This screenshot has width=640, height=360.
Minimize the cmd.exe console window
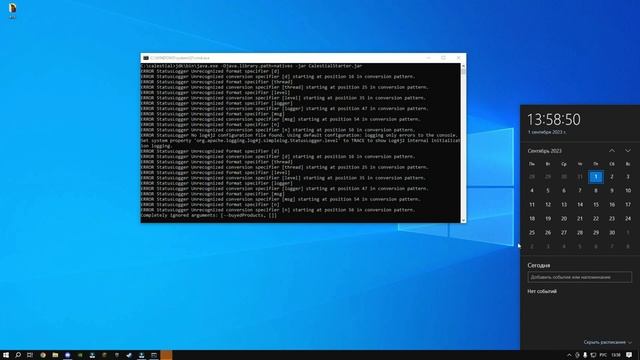click(x=428, y=58)
